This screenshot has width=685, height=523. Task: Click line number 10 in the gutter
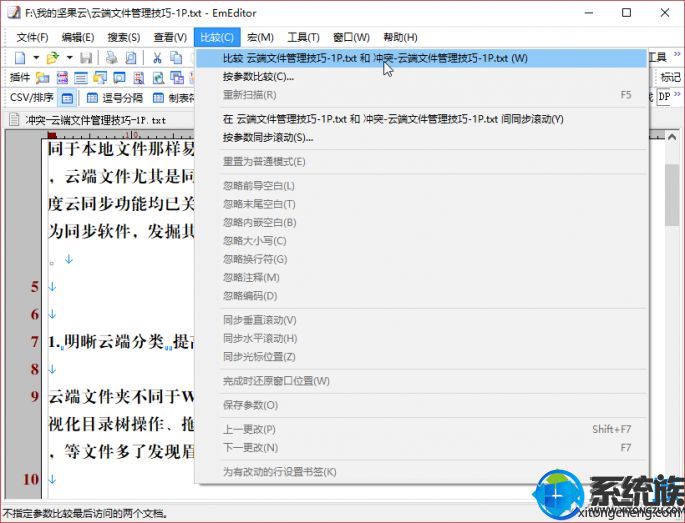coord(31,479)
